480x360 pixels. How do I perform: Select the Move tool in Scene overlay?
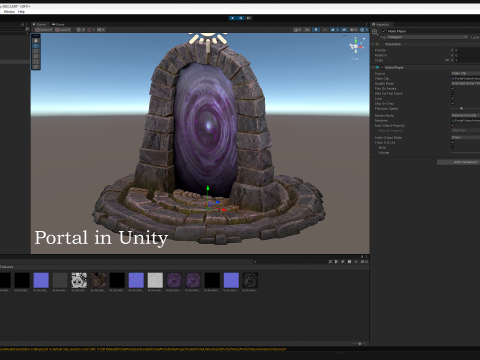point(36,46)
